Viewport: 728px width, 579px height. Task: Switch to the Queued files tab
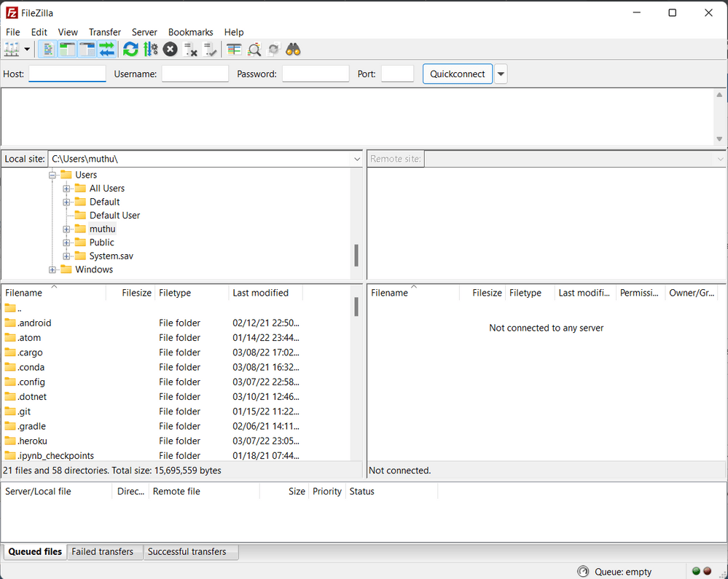pos(35,551)
